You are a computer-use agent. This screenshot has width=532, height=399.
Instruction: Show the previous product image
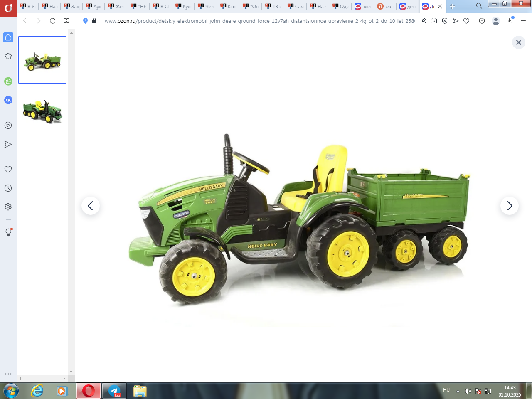91,206
